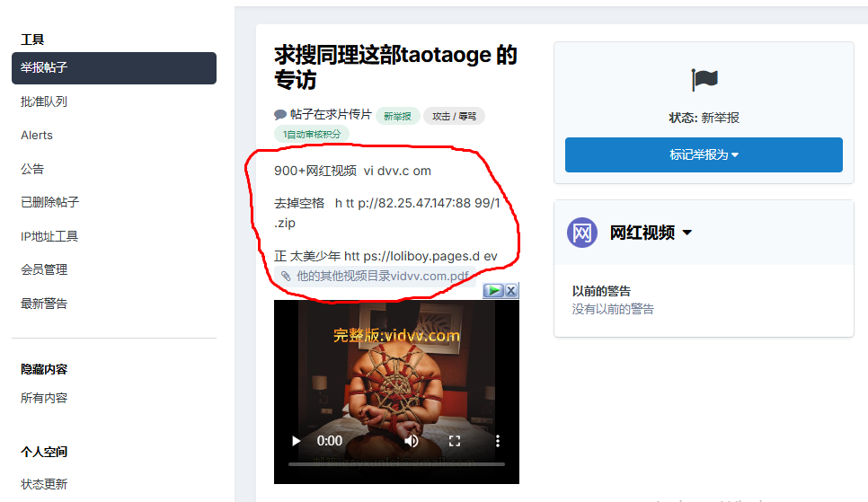Viewport: 868px width, 502px height.
Task: Click the purple 网 member avatar
Action: click(x=582, y=233)
